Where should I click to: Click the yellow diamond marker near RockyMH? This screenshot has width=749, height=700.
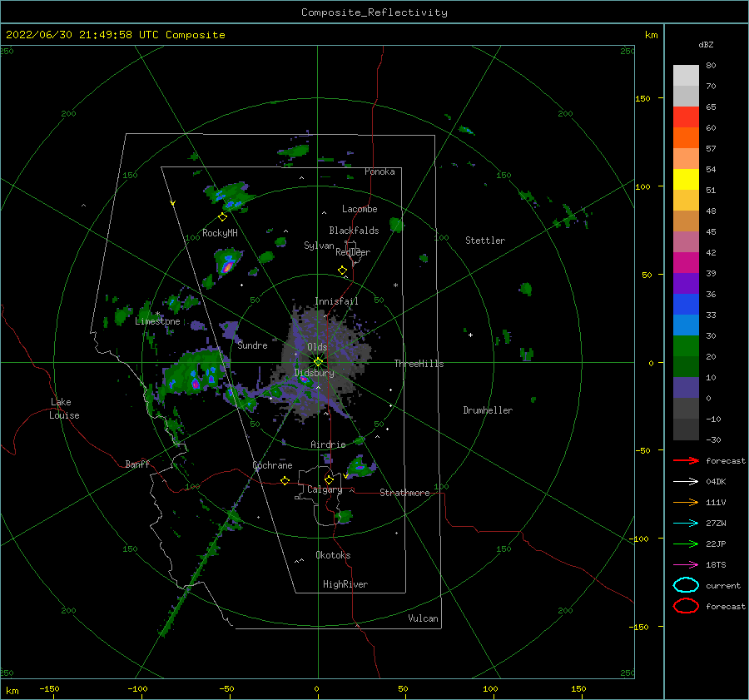coord(222,217)
